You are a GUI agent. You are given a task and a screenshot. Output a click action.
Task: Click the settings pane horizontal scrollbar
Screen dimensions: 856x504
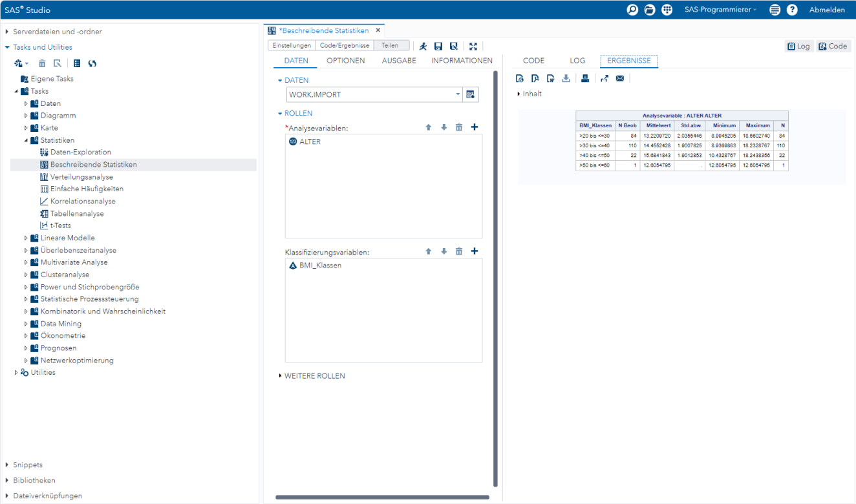(382, 497)
